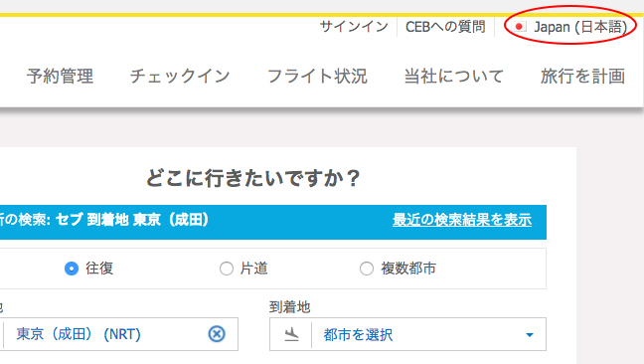Open the 当社について menu
This screenshot has width=644, height=364.
pos(454,77)
